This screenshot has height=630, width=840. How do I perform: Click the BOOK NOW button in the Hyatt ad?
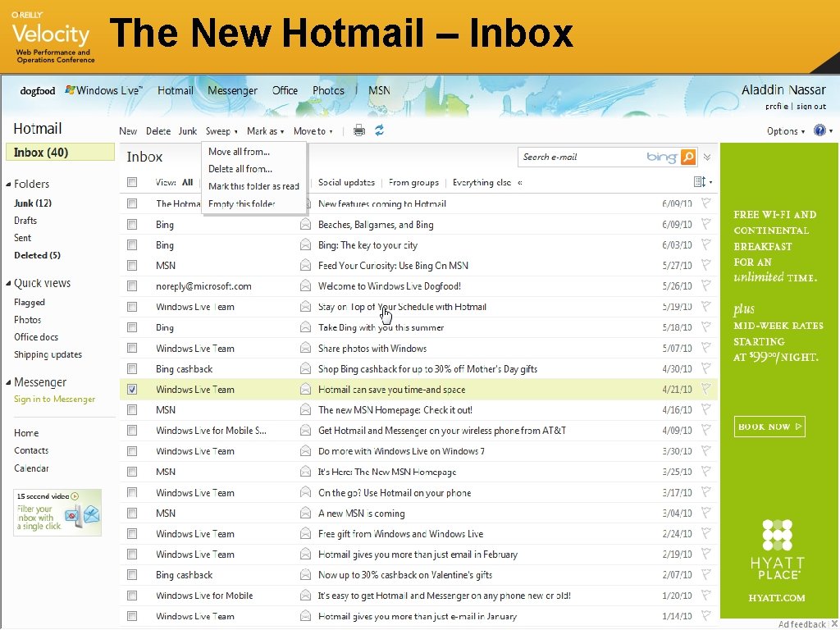[x=769, y=426]
